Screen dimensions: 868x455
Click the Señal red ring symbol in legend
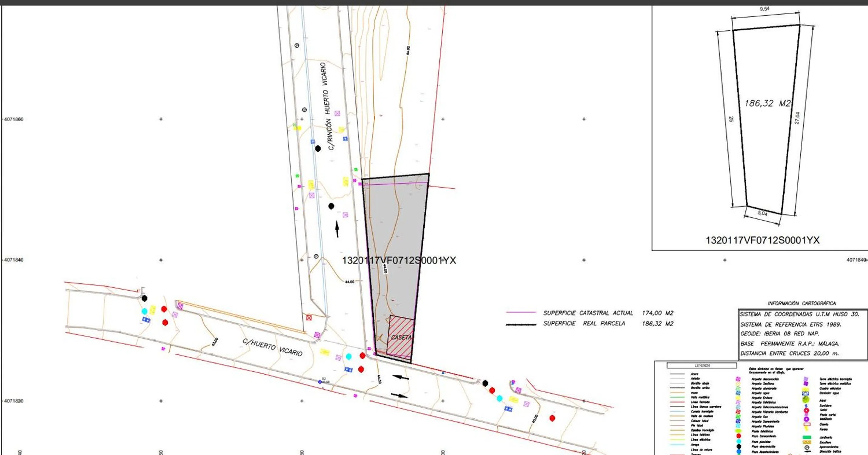click(x=806, y=410)
